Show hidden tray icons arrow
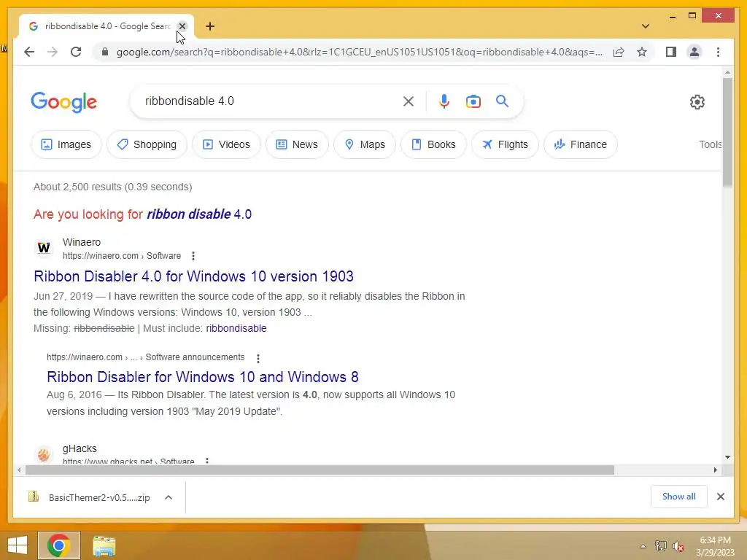This screenshot has width=747, height=560. click(643, 546)
